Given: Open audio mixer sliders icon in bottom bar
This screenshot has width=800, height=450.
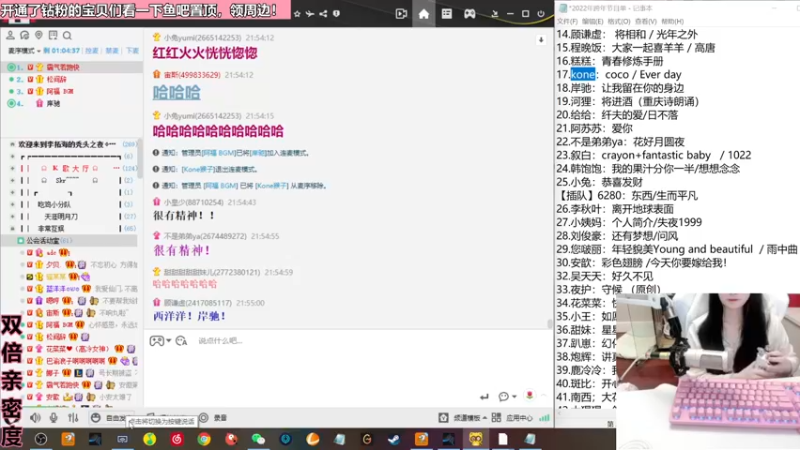Looking at the screenshot, I should [x=73, y=418].
